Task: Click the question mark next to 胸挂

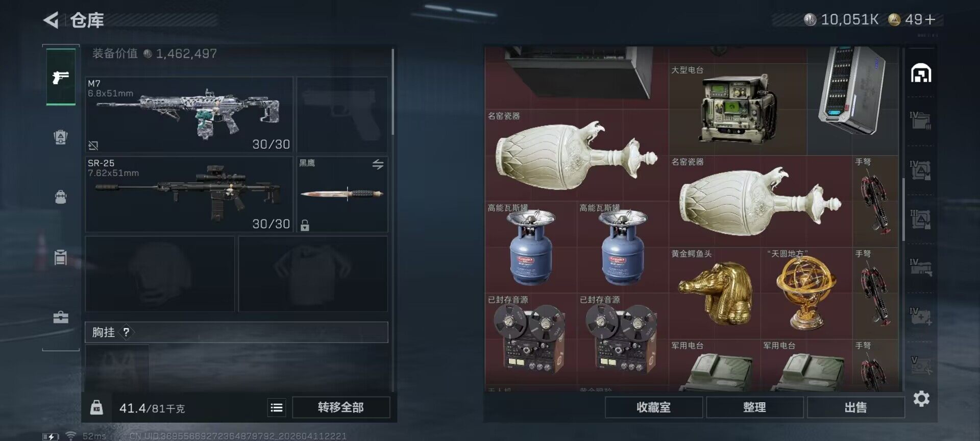Action: pyautogui.click(x=126, y=332)
